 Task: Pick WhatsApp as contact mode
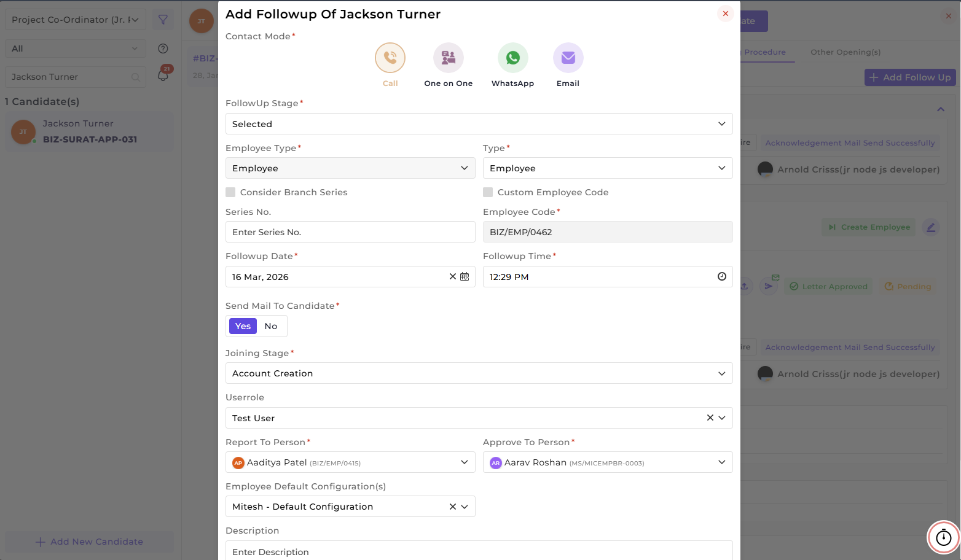pyautogui.click(x=513, y=58)
